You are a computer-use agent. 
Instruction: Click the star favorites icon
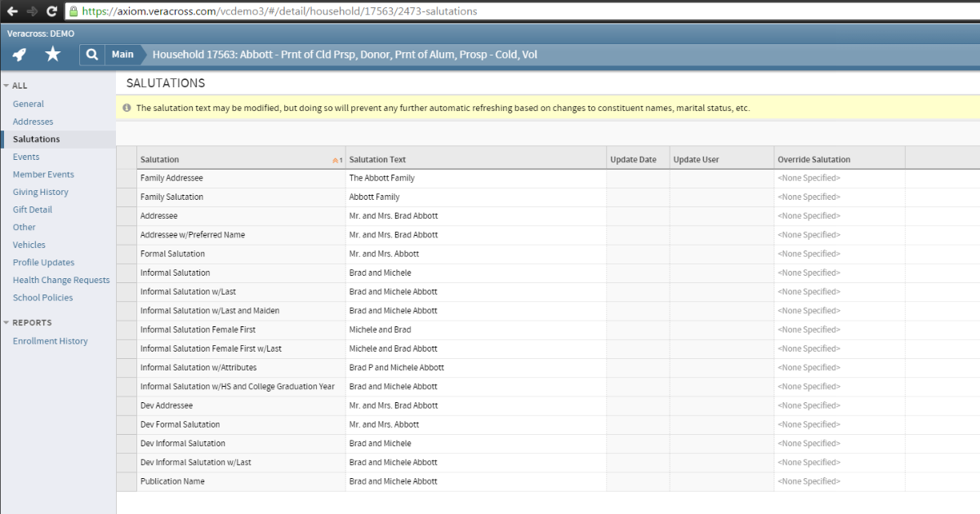(53, 55)
